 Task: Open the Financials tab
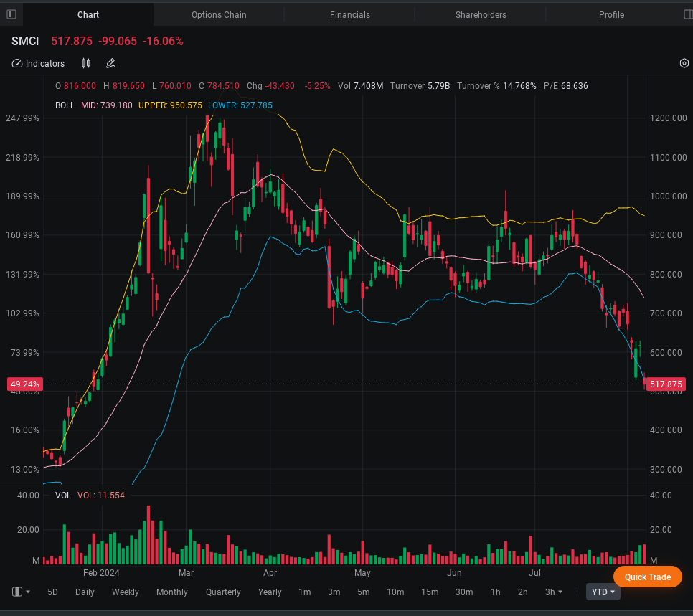[350, 15]
